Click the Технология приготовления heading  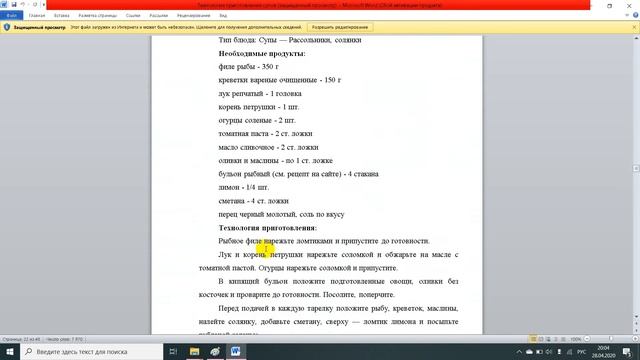[x=267, y=228]
